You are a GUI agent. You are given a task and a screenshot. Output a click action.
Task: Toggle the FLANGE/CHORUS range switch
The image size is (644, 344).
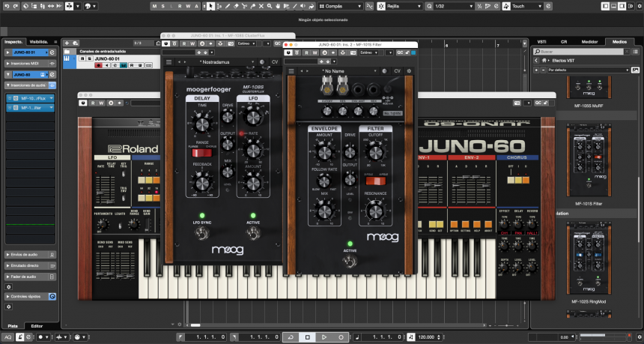click(x=201, y=153)
